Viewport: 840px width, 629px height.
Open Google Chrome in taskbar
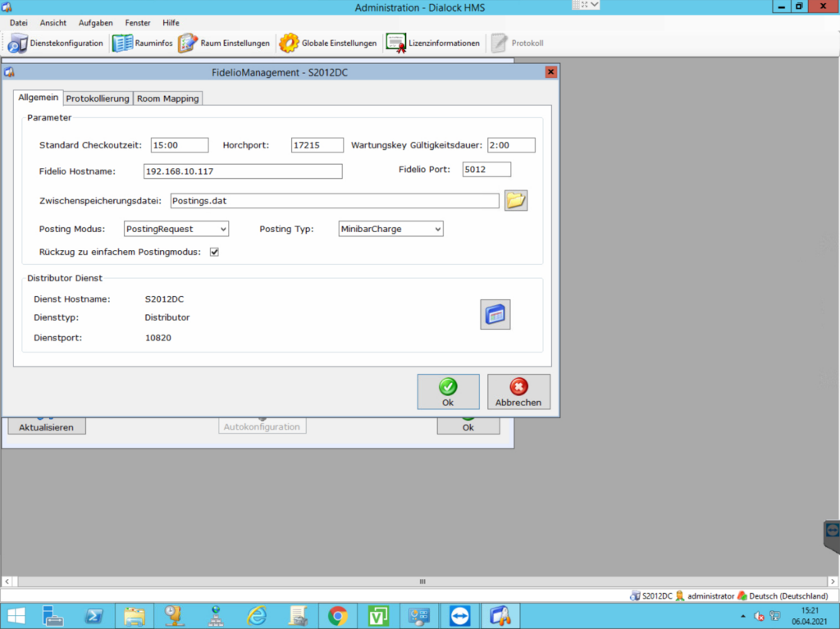(337, 615)
